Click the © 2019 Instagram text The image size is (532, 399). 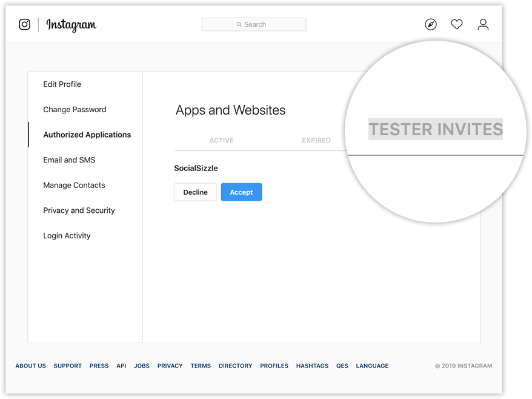click(x=464, y=366)
